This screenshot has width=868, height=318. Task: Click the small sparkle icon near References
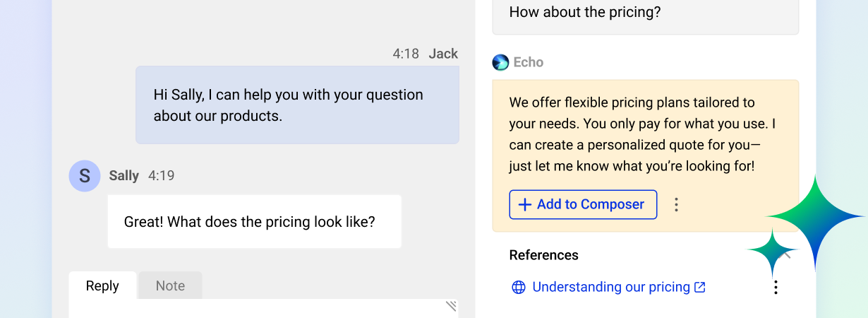(772, 251)
